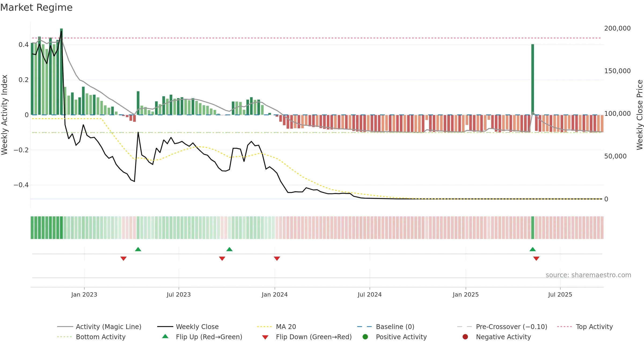
Task: Click the red Flip Down triangle icon in legend
Action: [265, 337]
